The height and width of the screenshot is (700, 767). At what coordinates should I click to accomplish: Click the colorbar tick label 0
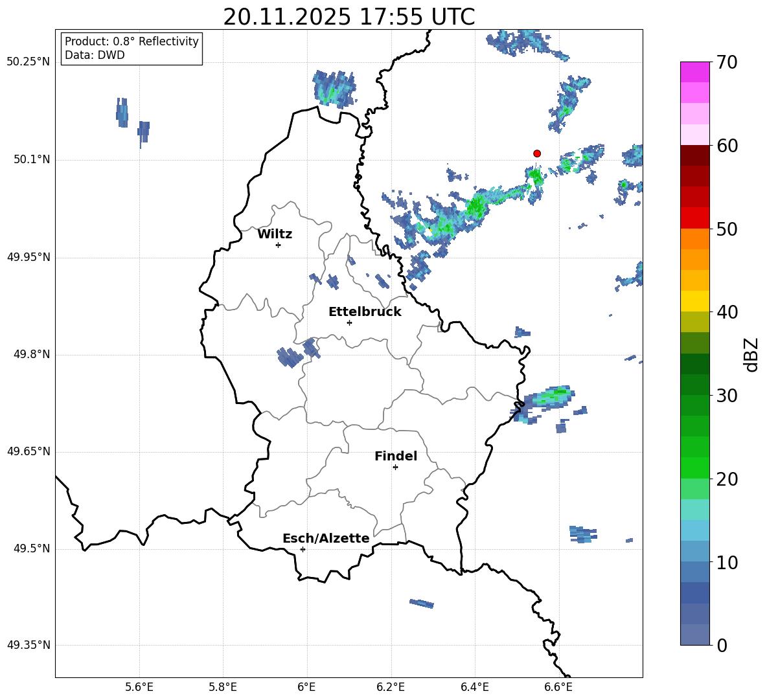point(722,645)
